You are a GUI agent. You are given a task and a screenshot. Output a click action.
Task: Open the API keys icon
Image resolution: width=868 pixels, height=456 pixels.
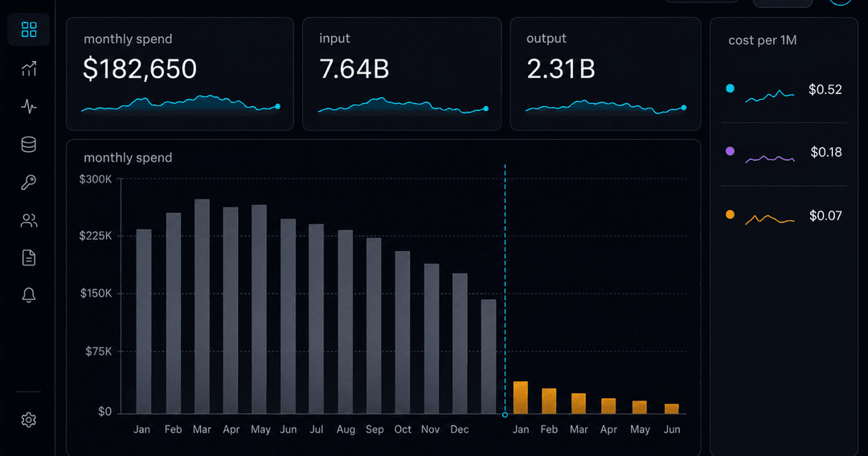29,183
